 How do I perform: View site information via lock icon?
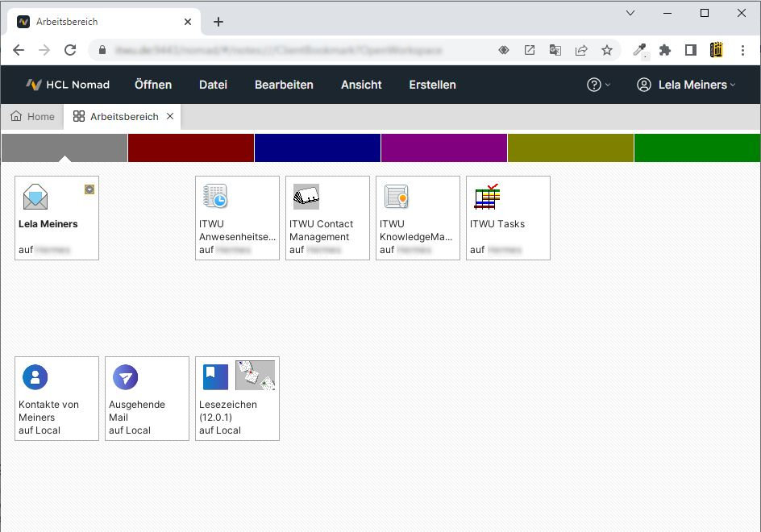point(102,50)
